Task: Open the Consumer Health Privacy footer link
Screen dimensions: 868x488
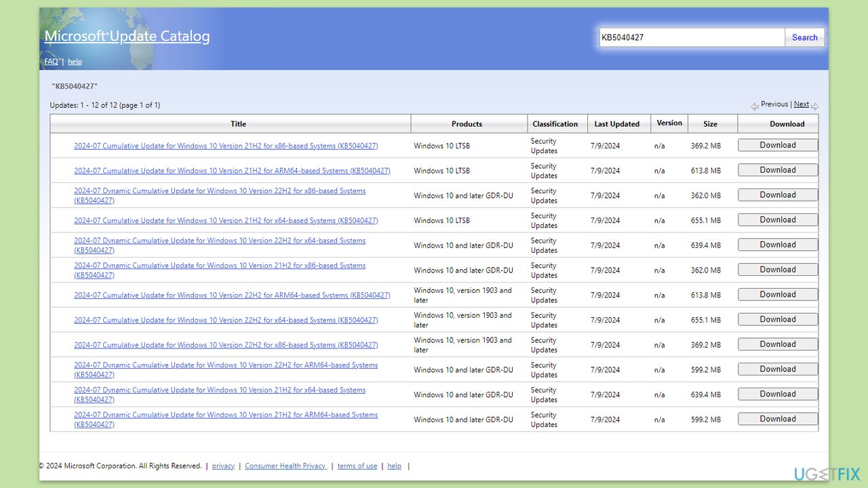Action: coord(285,466)
